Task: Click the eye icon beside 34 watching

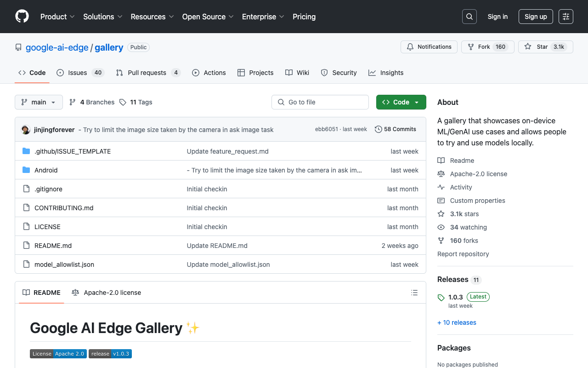Action: pyautogui.click(x=441, y=227)
